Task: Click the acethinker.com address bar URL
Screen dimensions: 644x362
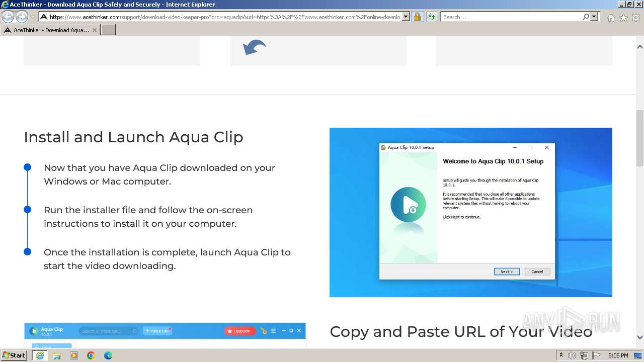Action: 224,17
